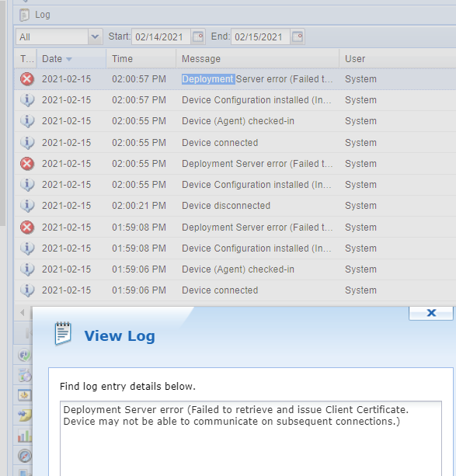Click the error icon for 01:59:08 PM entry
The image size is (456, 476).
pyautogui.click(x=27, y=228)
